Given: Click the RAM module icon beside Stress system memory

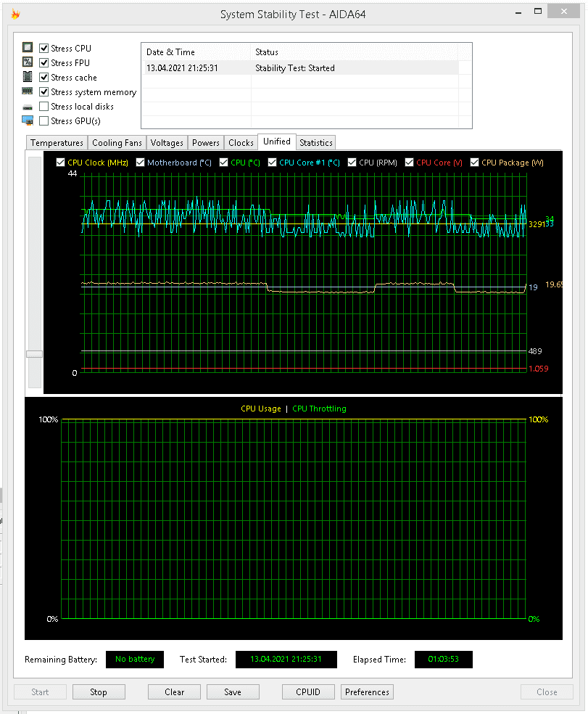Looking at the screenshot, I should 28,91.
